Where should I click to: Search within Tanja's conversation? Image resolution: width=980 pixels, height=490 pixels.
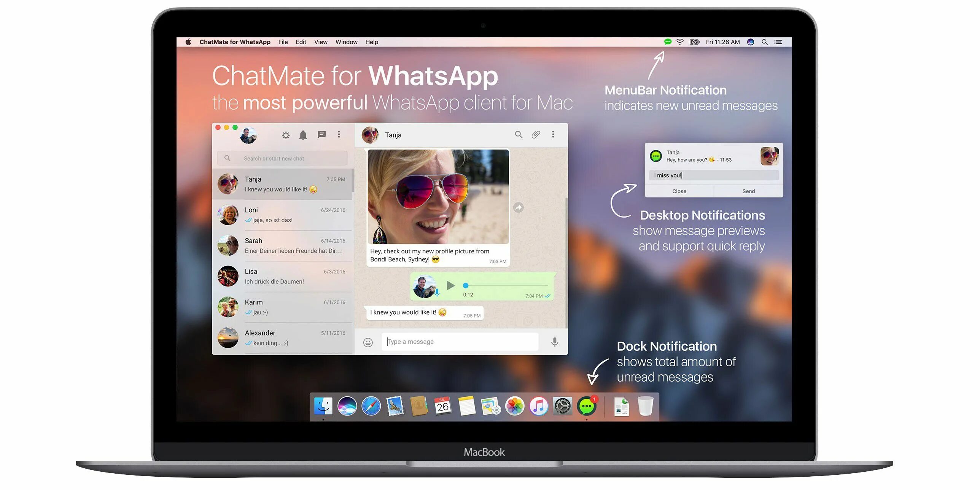click(518, 135)
